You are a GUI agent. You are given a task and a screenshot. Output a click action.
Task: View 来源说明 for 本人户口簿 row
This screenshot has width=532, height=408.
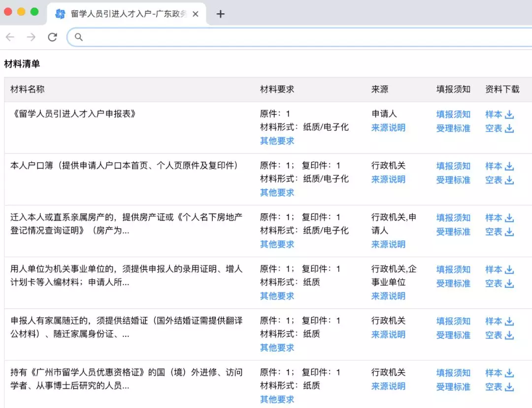point(388,179)
